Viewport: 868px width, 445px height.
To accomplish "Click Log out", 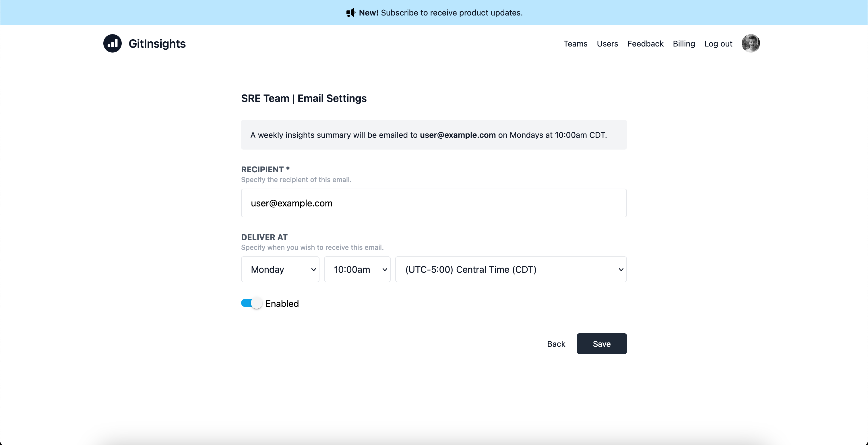I will 718,44.
